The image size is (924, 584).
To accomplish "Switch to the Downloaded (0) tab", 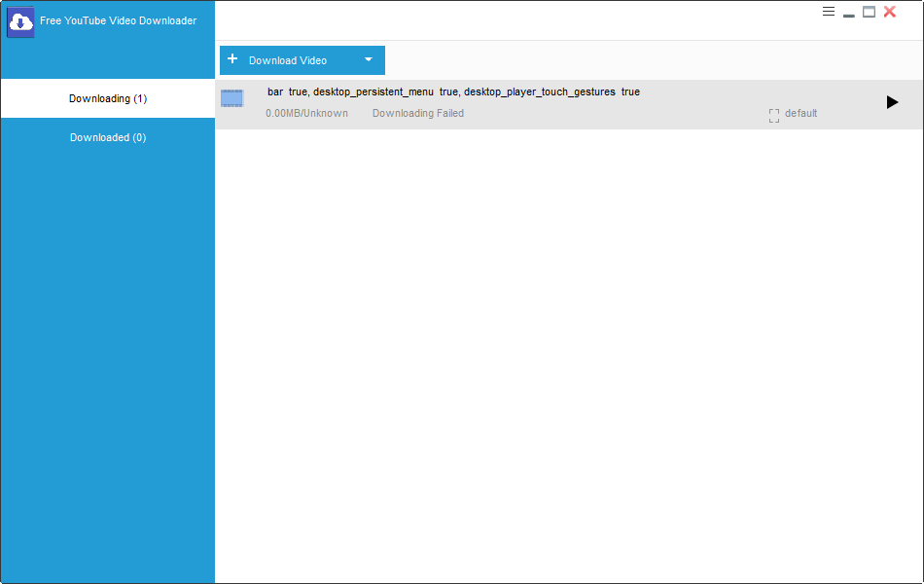I will pyautogui.click(x=107, y=137).
